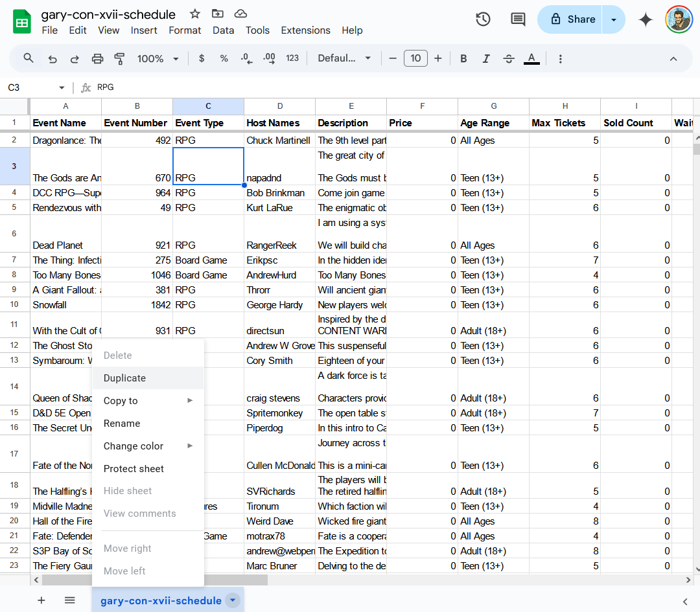Open the Format menu
The height and width of the screenshot is (612, 700).
coord(185,30)
